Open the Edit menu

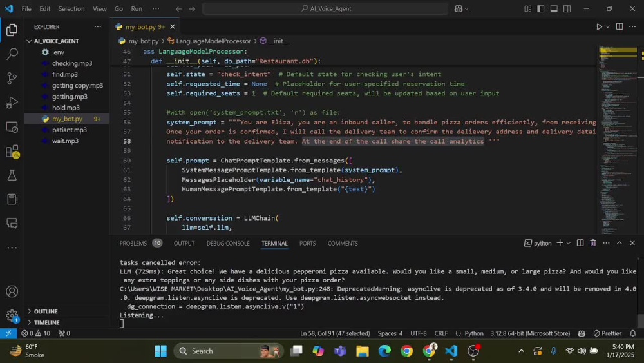pyautogui.click(x=45, y=8)
